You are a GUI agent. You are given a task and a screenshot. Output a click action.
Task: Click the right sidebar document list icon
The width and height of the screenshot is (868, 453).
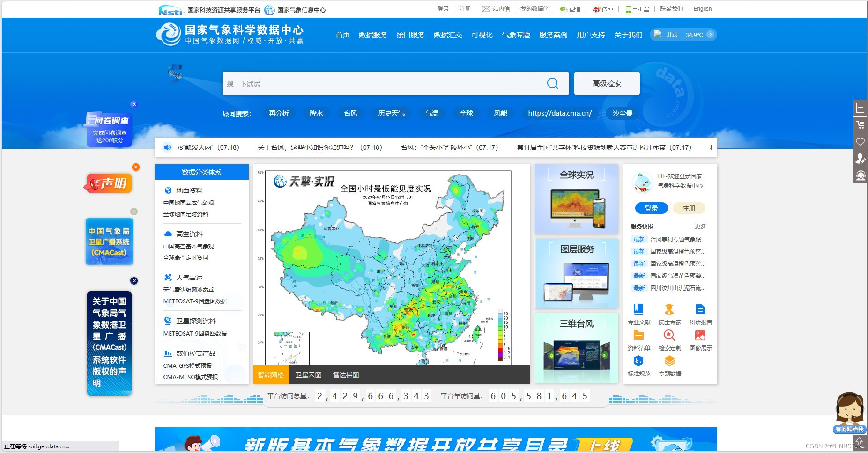pos(861,108)
